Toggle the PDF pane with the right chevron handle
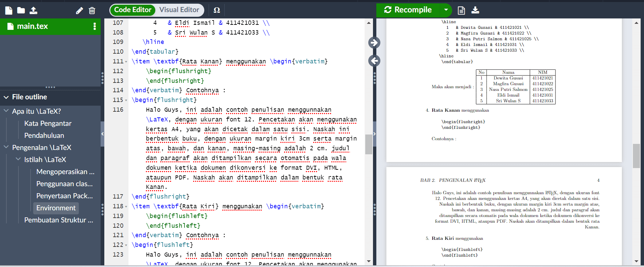This screenshot has height=267, width=644. point(374,134)
